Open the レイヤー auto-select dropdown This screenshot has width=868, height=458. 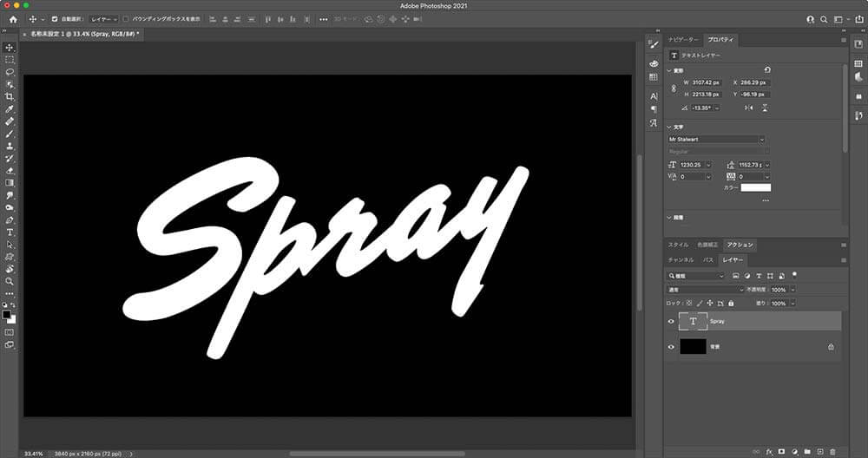tap(104, 19)
